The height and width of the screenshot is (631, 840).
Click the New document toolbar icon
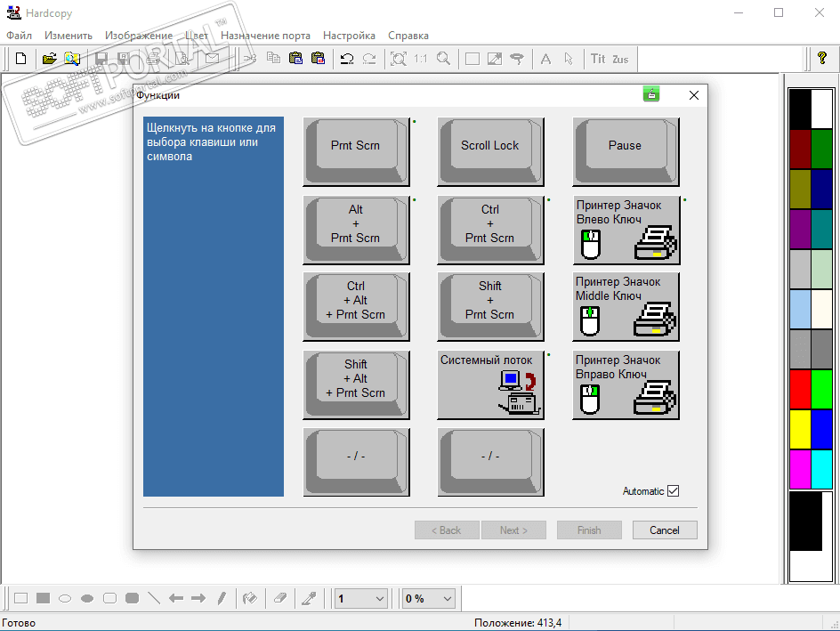20,59
